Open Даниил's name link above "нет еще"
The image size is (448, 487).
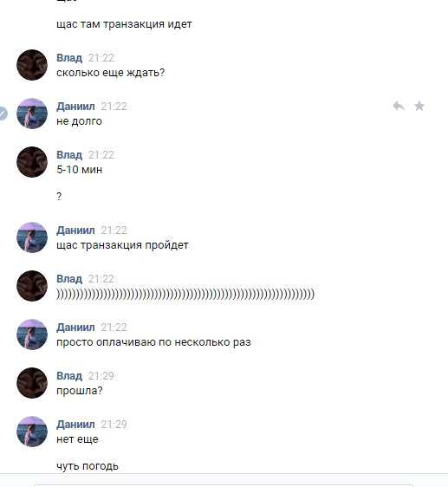click(x=75, y=425)
